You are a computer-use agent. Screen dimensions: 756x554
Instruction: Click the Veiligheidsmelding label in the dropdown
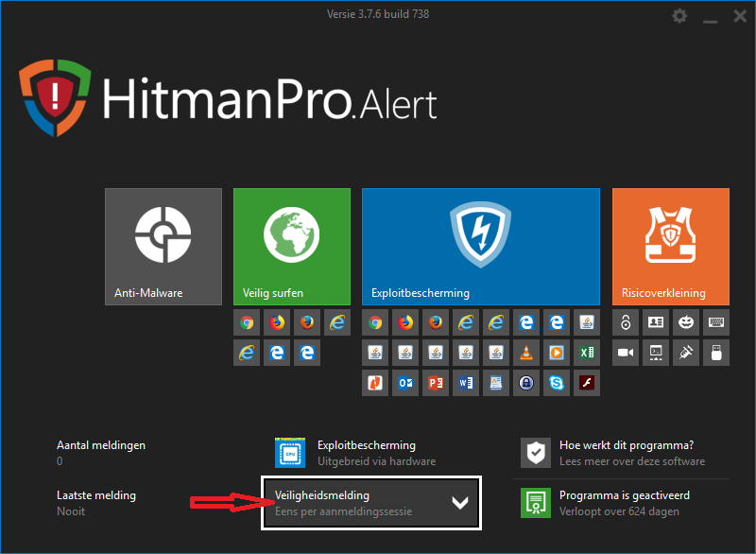[x=322, y=495]
